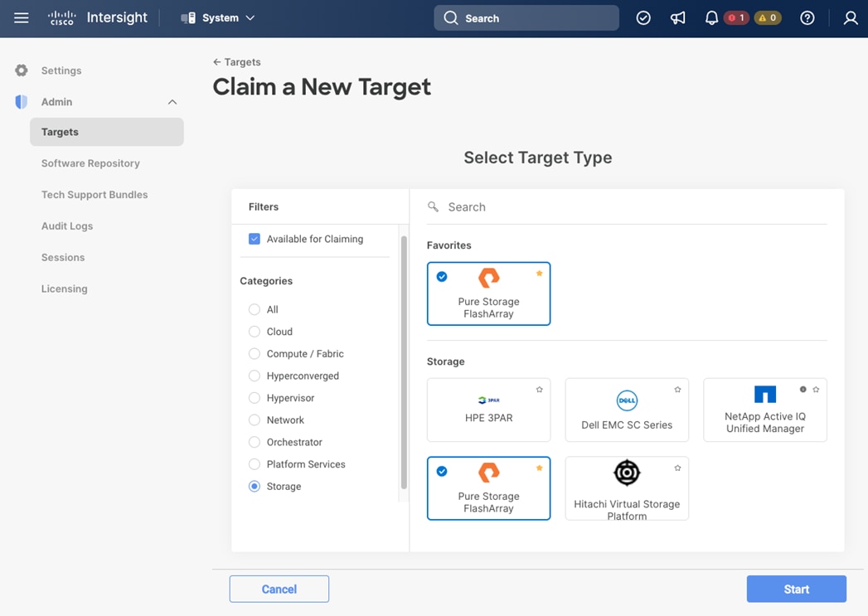Screen dimensions: 868x616
Task: Open Software Repository in sidebar
Action: [x=90, y=163]
